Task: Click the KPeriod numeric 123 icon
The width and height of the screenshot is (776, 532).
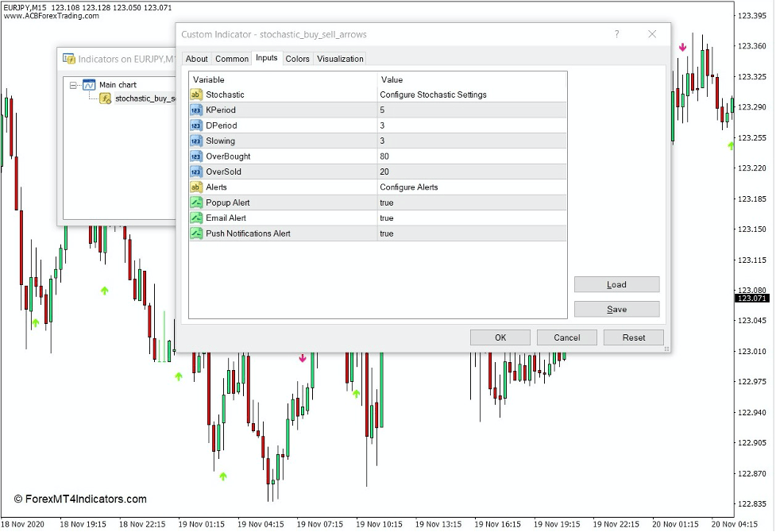Action: point(195,110)
